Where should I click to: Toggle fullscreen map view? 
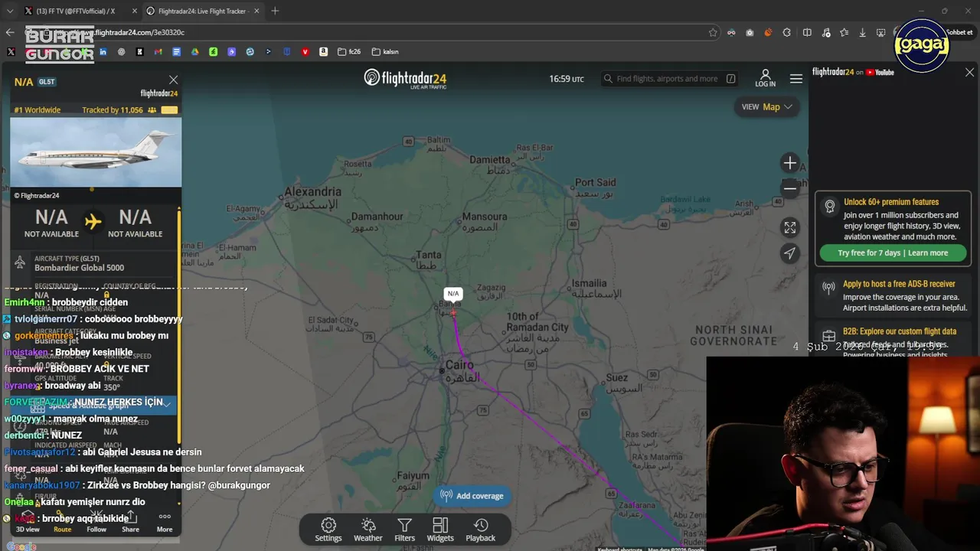[x=789, y=227]
